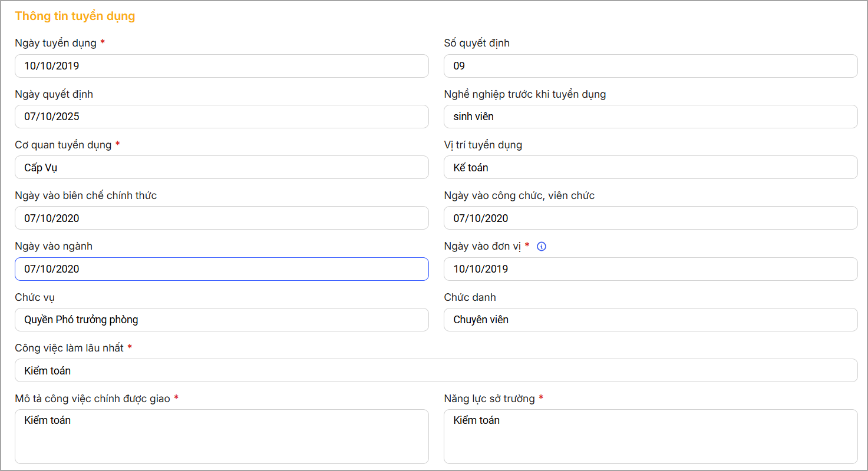Click the Ngày quyết định date field
The image size is (868, 471).
222,117
